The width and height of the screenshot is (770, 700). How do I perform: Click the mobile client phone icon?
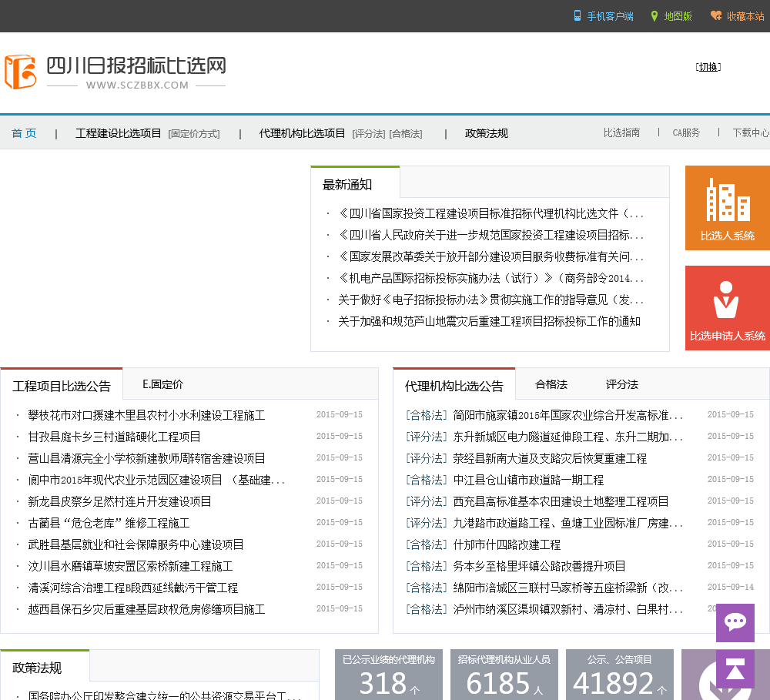tap(577, 16)
